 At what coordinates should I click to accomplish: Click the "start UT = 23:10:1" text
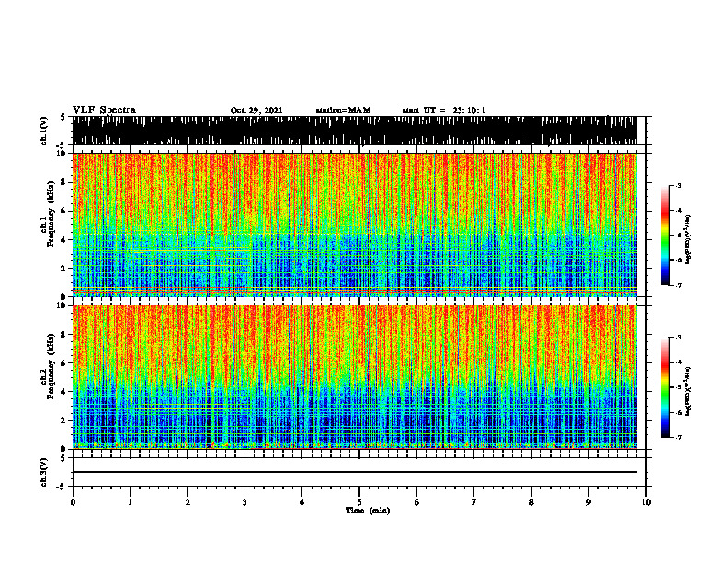[x=444, y=110]
